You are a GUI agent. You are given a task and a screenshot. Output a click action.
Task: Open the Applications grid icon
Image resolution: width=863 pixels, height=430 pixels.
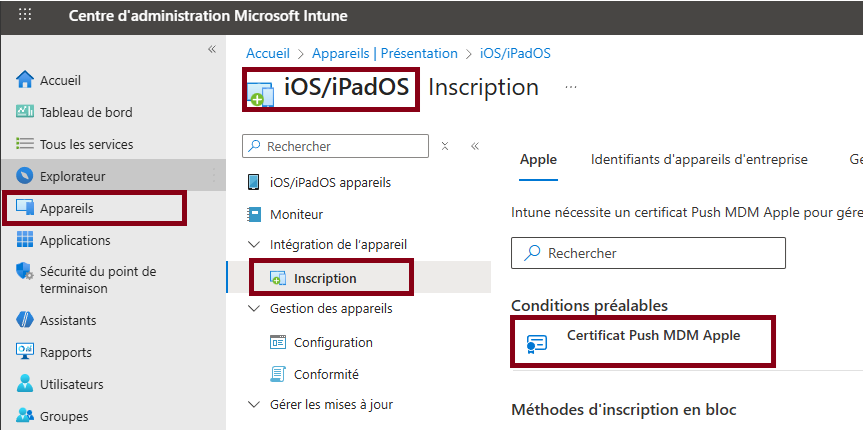(25, 240)
